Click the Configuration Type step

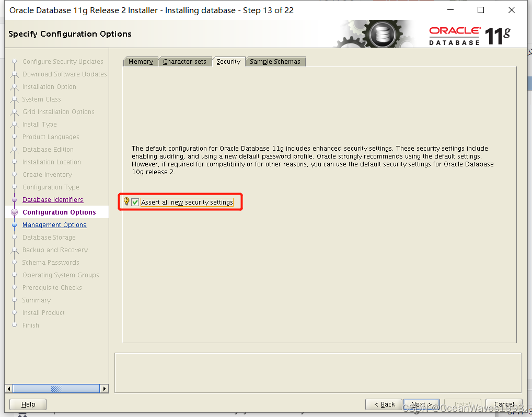[x=51, y=187]
